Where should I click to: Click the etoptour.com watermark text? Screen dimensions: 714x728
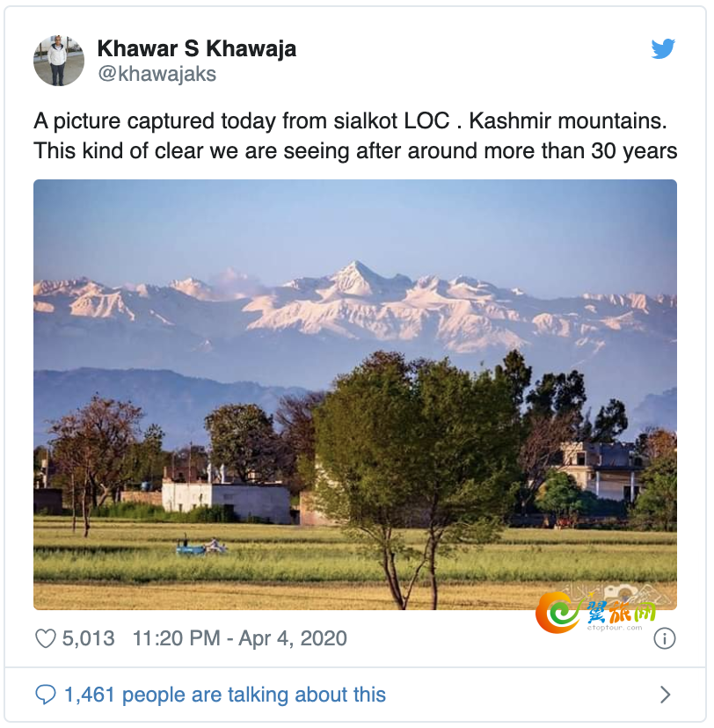[615, 628]
